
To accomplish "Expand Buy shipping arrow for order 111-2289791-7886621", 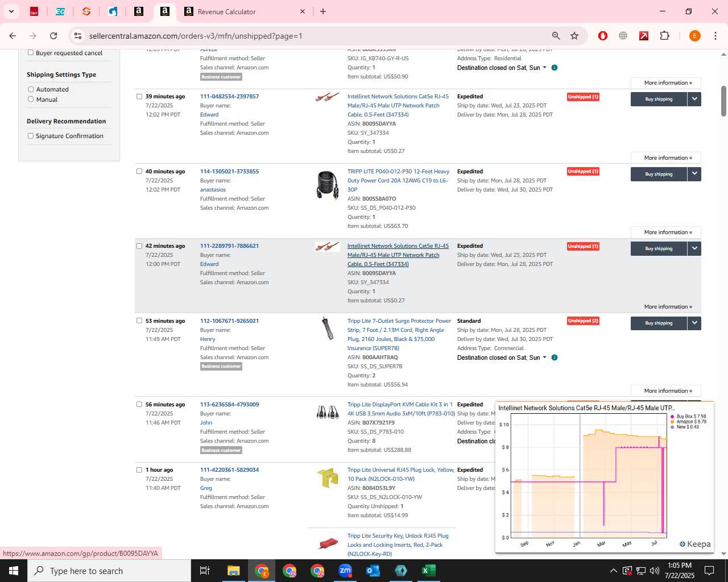I will tap(694, 248).
